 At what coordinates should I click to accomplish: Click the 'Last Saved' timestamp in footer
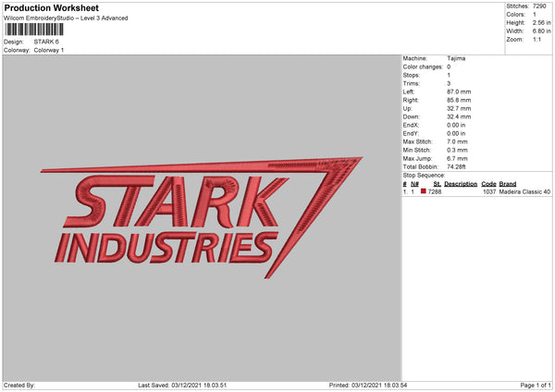182,386
